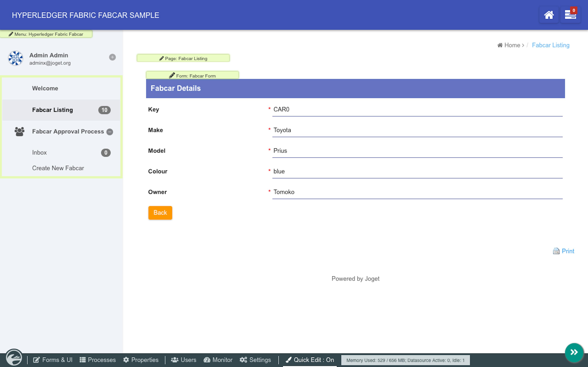The image size is (588, 367).
Task: Toggle Quick Edit mode off
Action: 310,360
